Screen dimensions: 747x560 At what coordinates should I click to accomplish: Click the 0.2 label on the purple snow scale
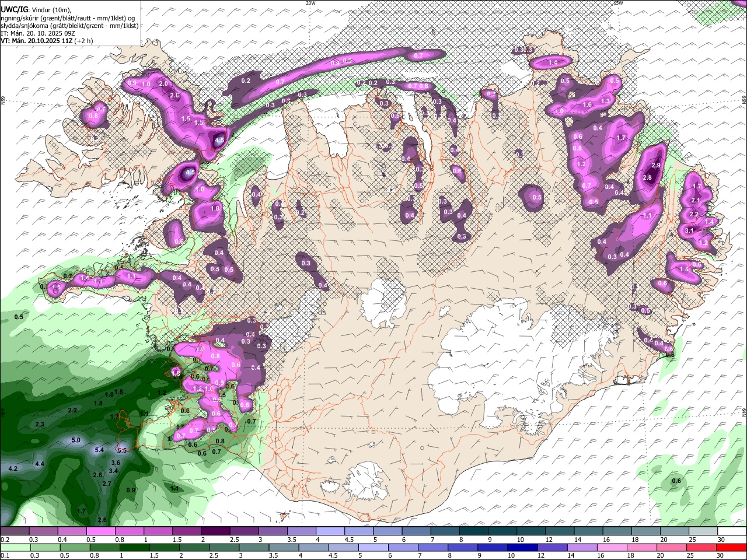[5, 540]
